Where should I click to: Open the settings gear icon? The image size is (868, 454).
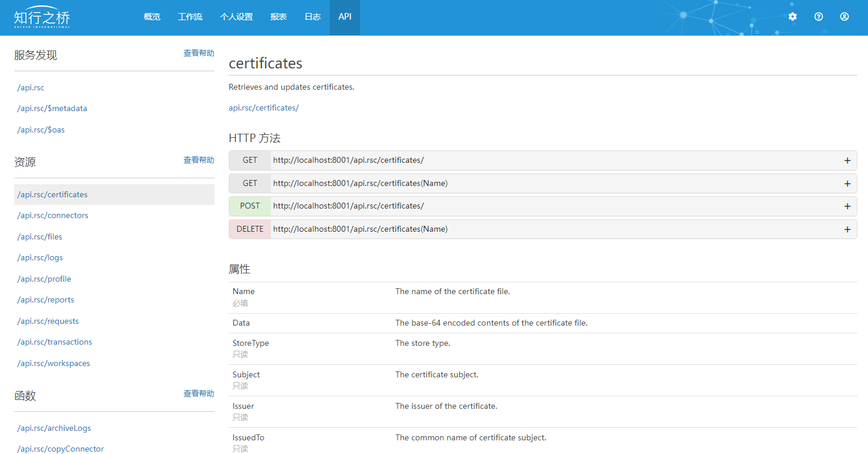coord(792,17)
